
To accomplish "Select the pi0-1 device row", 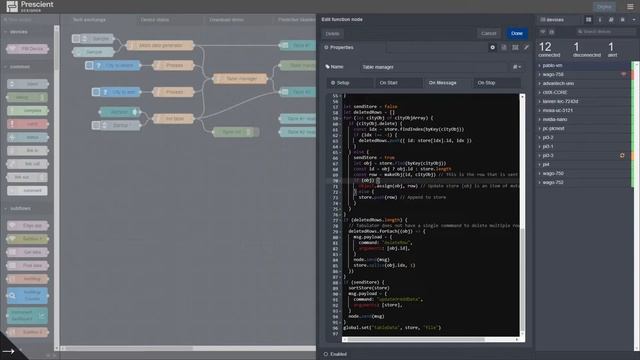I will tap(584, 146).
